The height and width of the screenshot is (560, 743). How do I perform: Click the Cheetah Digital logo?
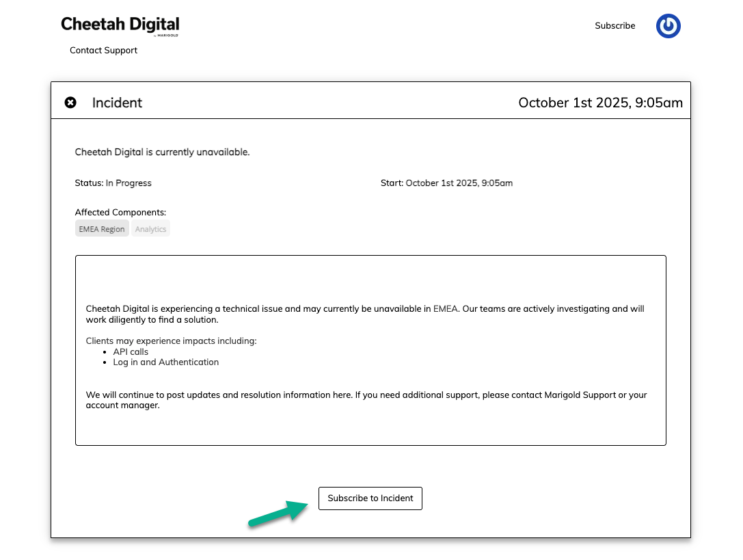tap(120, 25)
